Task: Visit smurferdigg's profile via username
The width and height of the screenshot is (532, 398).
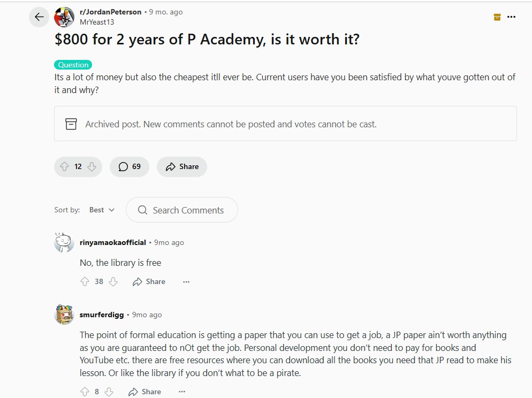Action: point(102,315)
